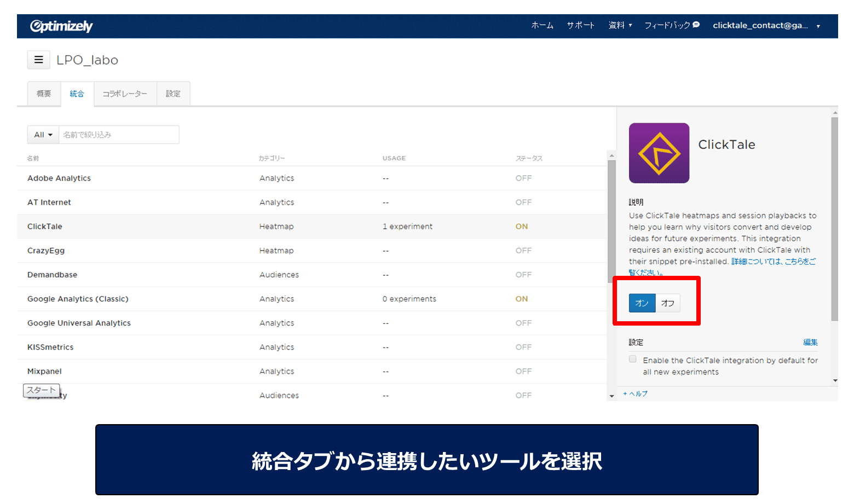Select the 統合 tab

click(x=77, y=94)
